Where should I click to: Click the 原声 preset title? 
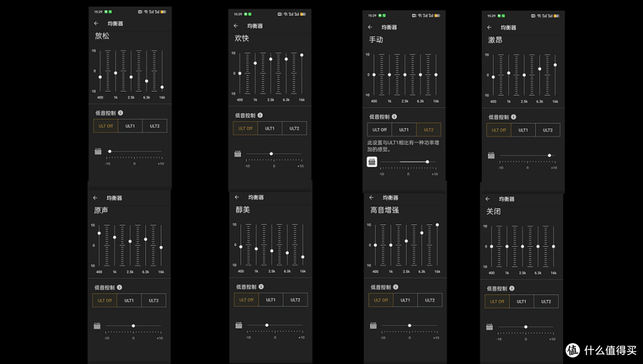tap(101, 211)
